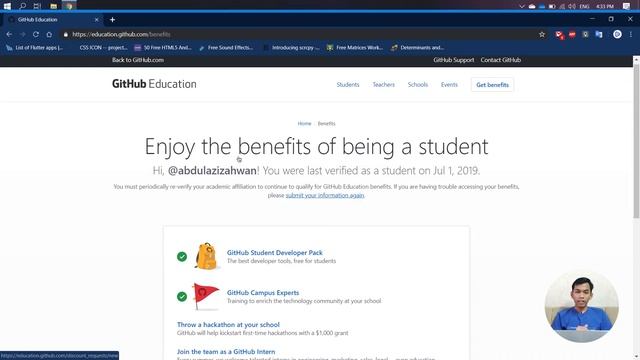Open File Explorer from the taskbar
The height and width of the screenshot is (360, 640).
[53, 6]
